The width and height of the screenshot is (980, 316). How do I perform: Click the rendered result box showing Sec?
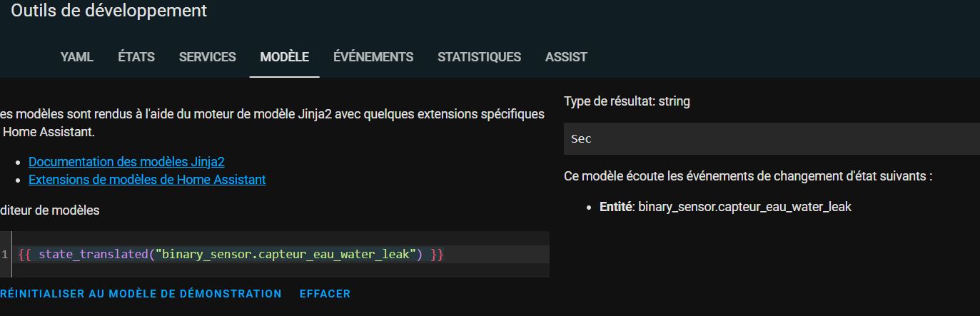pyautogui.click(x=772, y=138)
